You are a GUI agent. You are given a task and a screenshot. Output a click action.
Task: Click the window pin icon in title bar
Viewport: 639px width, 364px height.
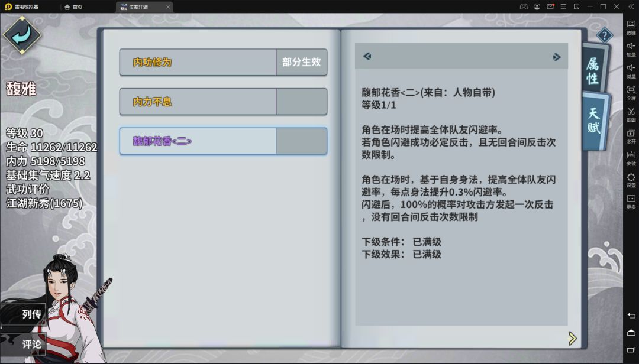click(x=577, y=6)
